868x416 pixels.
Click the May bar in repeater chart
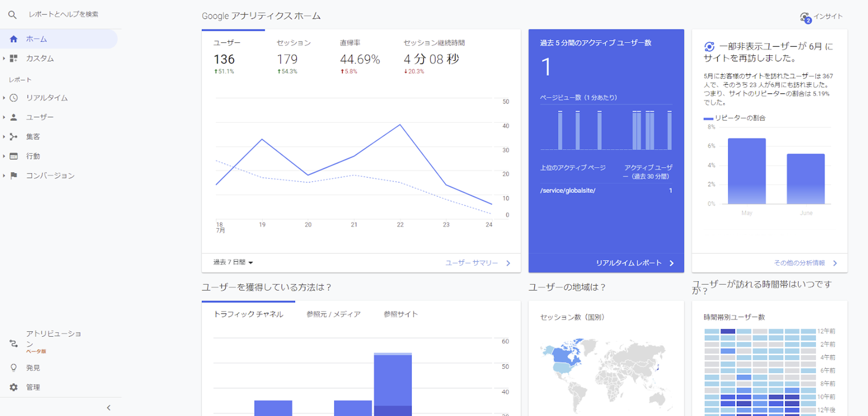(747, 171)
